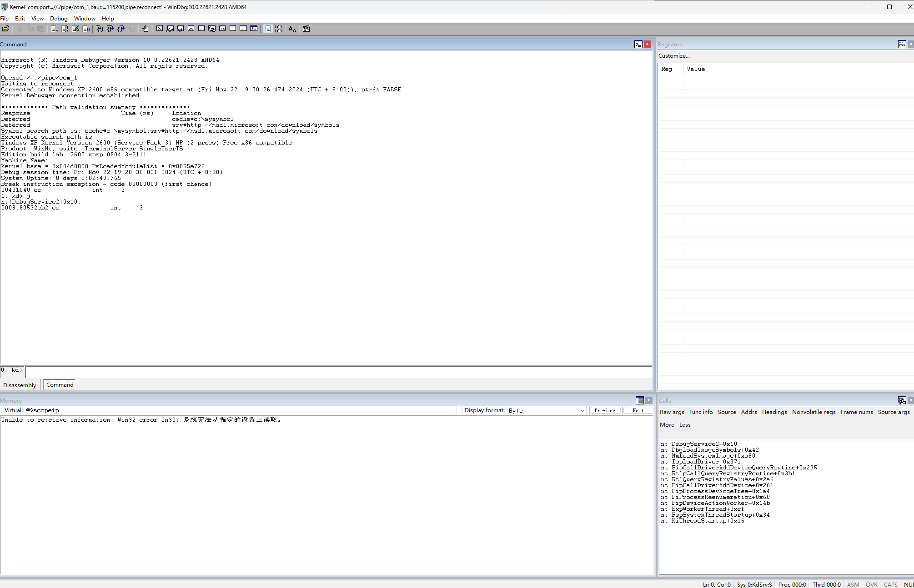Click the breakpoint hand icon

click(x=145, y=29)
